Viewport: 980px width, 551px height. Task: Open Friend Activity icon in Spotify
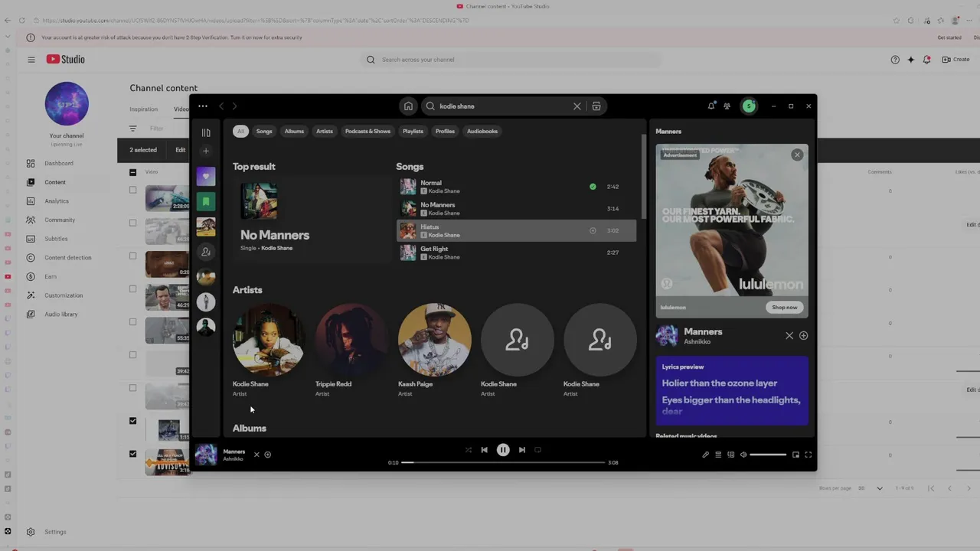[x=727, y=106]
